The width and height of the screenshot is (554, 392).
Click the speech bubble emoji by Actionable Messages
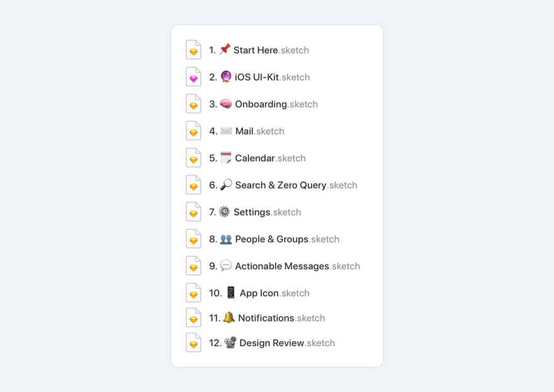click(226, 266)
